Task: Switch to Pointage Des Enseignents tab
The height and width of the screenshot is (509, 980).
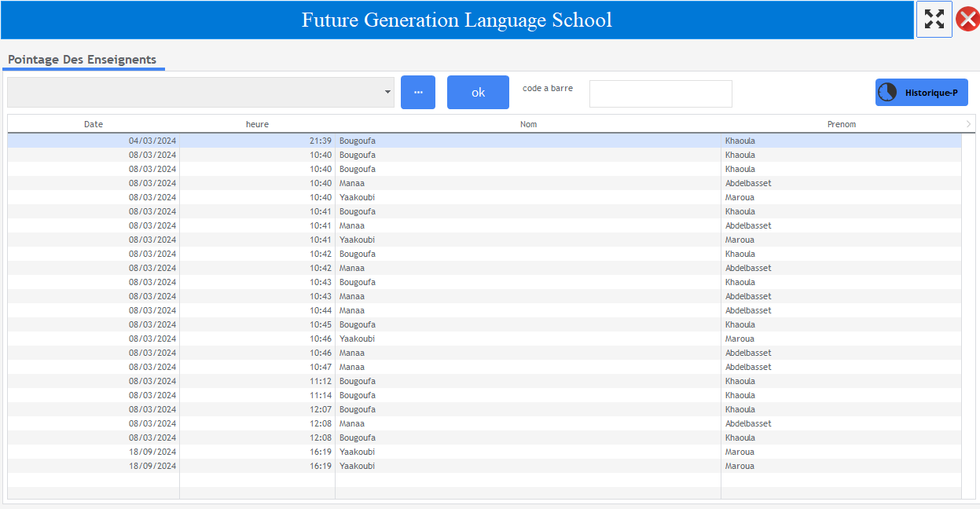Action: click(x=83, y=60)
